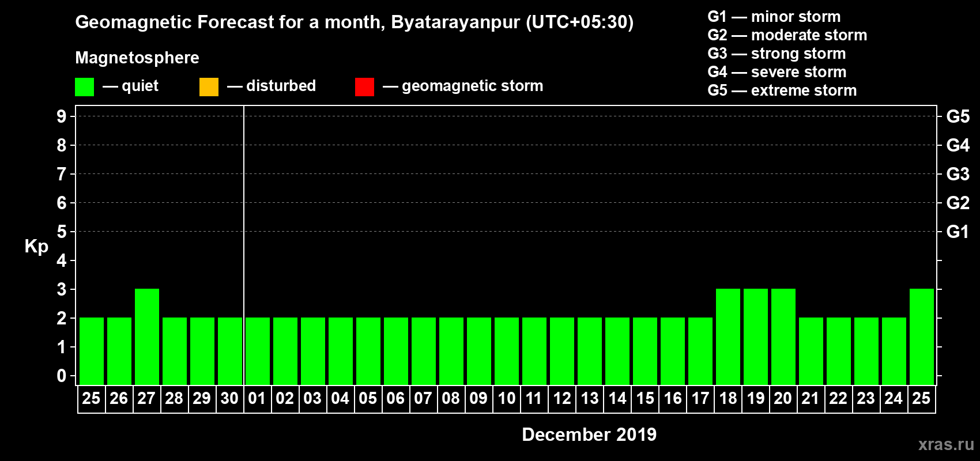Click the bar for December 10
The image size is (980, 461).
(x=507, y=351)
